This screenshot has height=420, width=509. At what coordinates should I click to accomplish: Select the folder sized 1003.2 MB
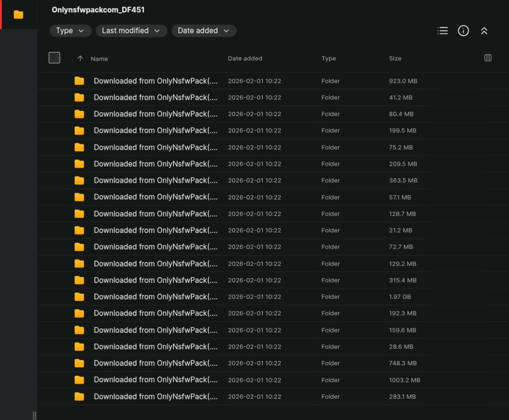(x=156, y=380)
